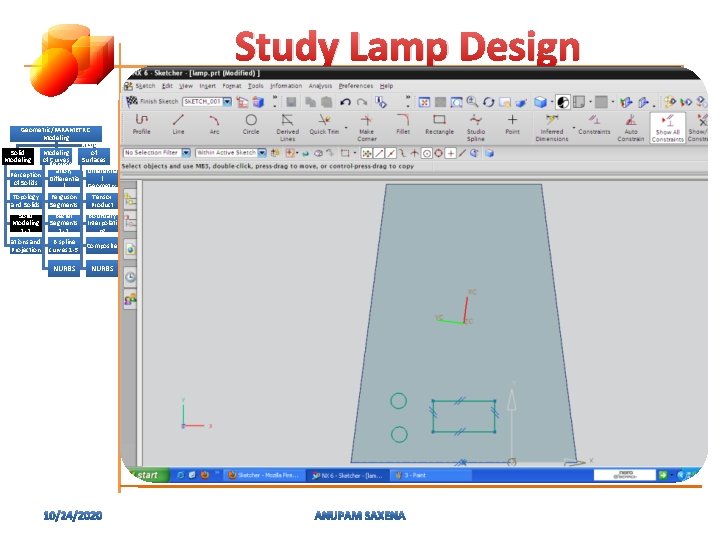Expand the shaded cube rendering style dropdown
Screen dimensions: 720x540
551,102
